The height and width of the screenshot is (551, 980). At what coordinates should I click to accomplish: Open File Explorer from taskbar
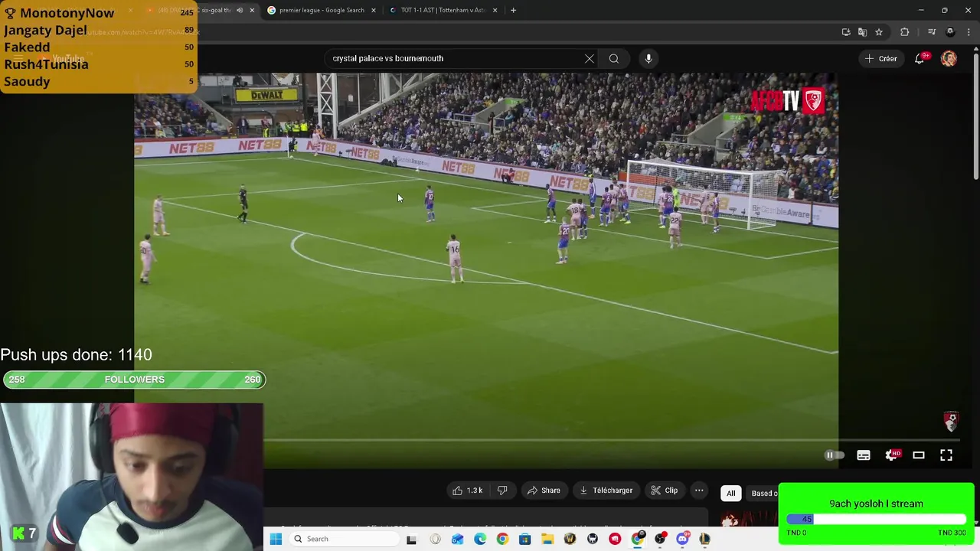(x=547, y=540)
